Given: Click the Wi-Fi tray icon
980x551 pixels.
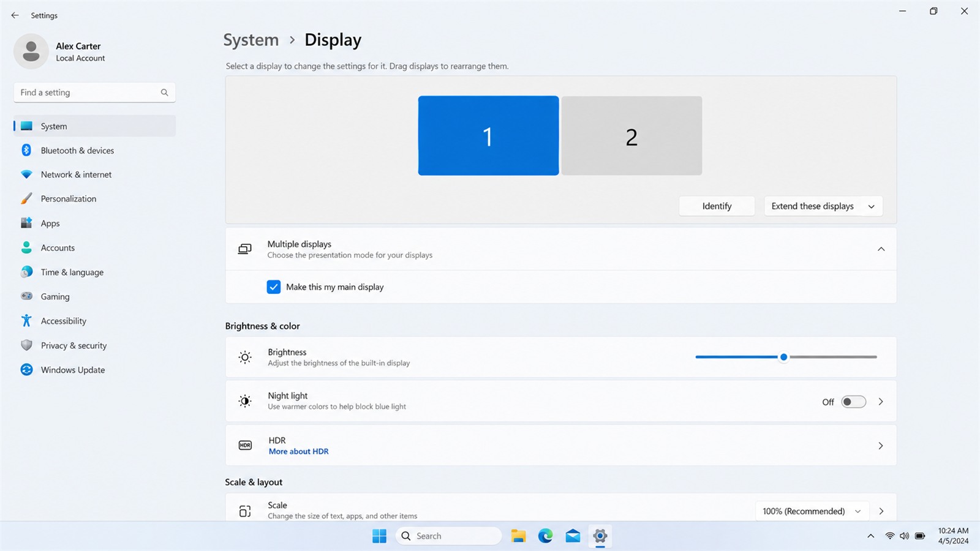Looking at the screenshot, I should (x=890, y=536).
